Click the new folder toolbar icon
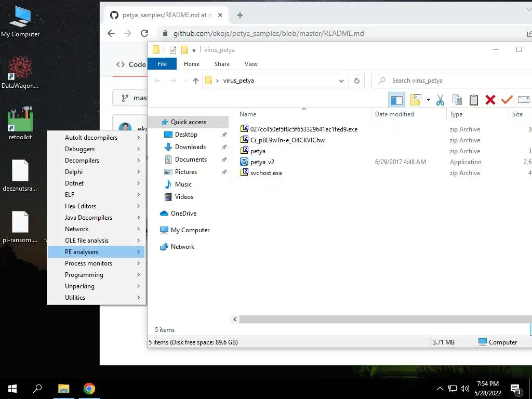This screenshot has height=399, width=532. (416, 100)
